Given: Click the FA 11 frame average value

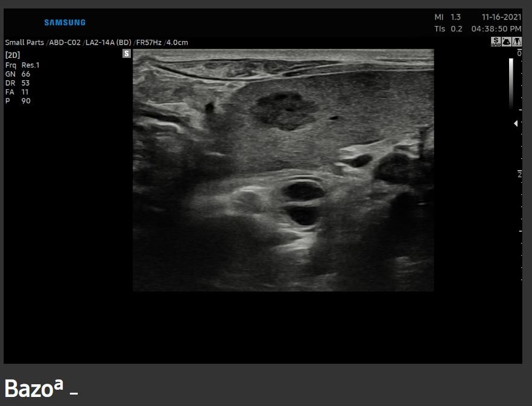Looking at the screenshot, I should [17, 92].
